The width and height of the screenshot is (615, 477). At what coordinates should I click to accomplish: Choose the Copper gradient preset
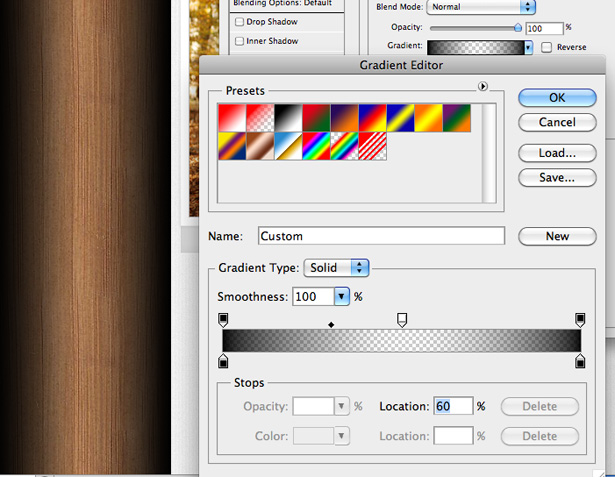(260, 146)
